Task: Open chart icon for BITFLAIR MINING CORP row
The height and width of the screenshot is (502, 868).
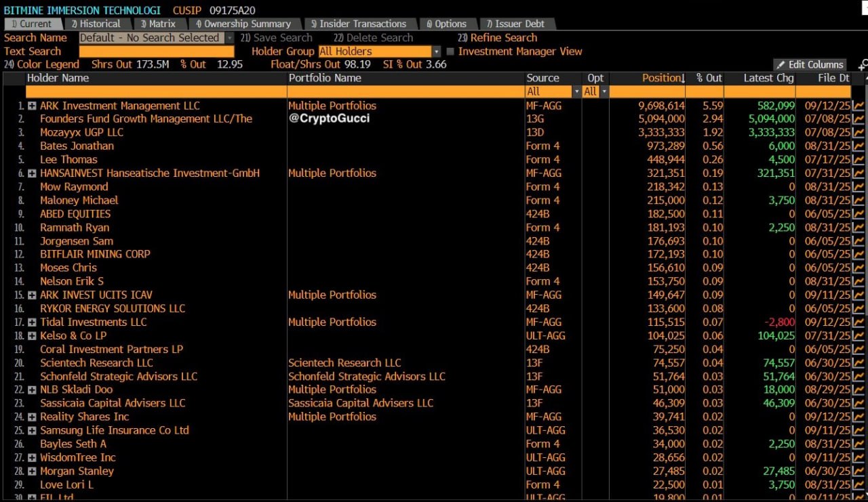Action: [x=859, y=254]
